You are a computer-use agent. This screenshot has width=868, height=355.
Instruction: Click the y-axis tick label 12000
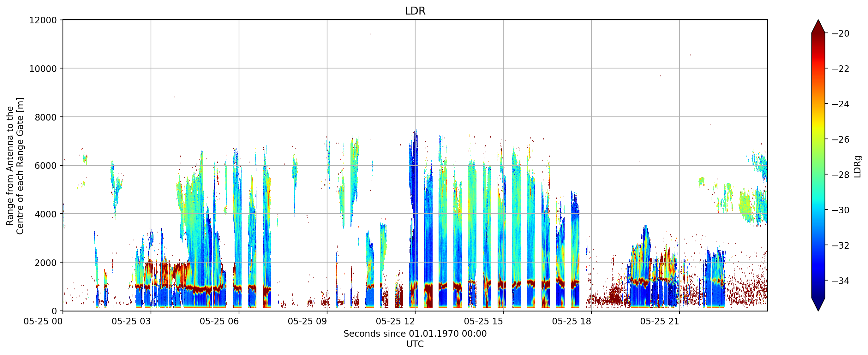click(43, 20)
